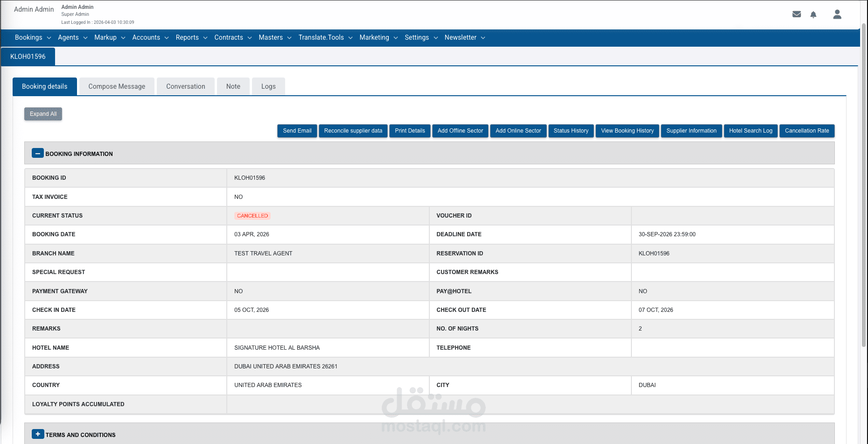Switch to the Booking details tab
The image size is (868, 444).
point(45,86)
